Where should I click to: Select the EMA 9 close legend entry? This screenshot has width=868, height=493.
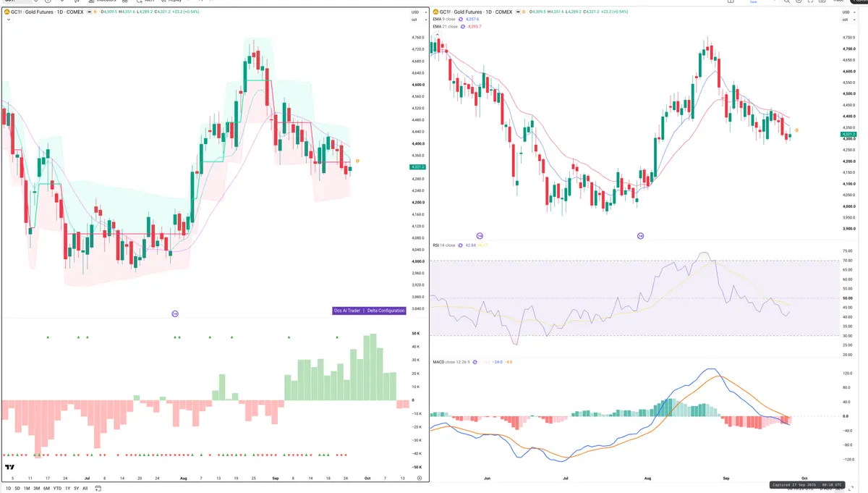(x=445, y=19)
